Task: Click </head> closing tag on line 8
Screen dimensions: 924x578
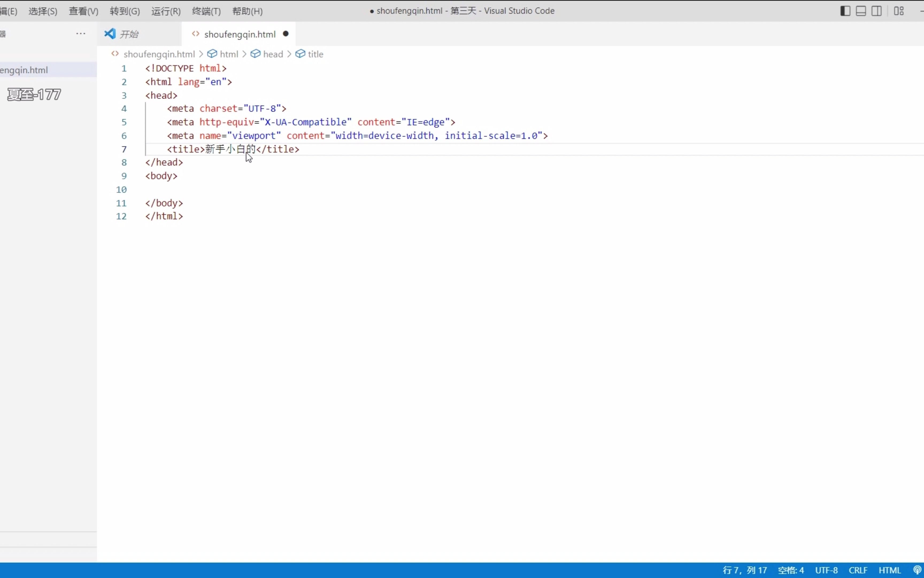Action: [x=164, y=162]
